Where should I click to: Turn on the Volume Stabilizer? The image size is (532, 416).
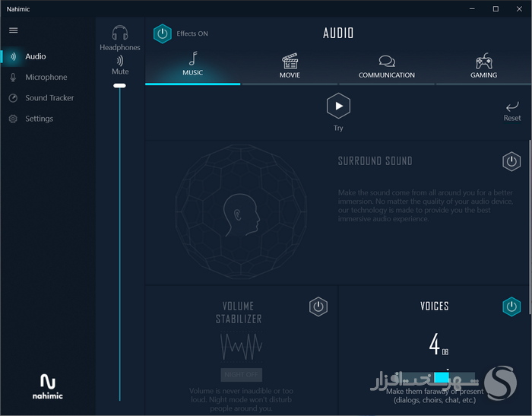[318, 307]
